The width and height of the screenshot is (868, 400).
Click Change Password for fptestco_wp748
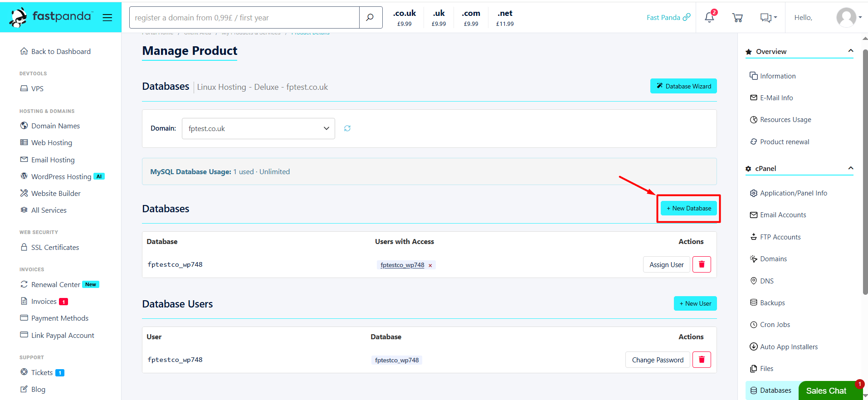click(658, 360)
